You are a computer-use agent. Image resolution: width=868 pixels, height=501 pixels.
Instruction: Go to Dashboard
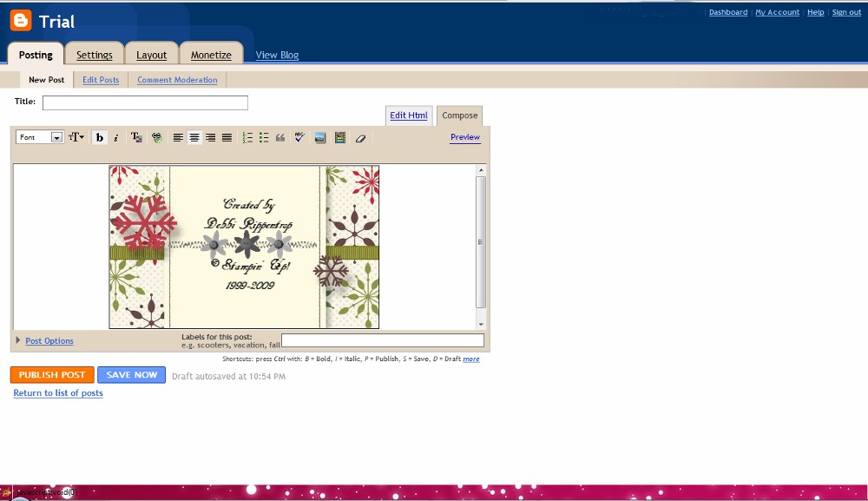pos(728,12)
